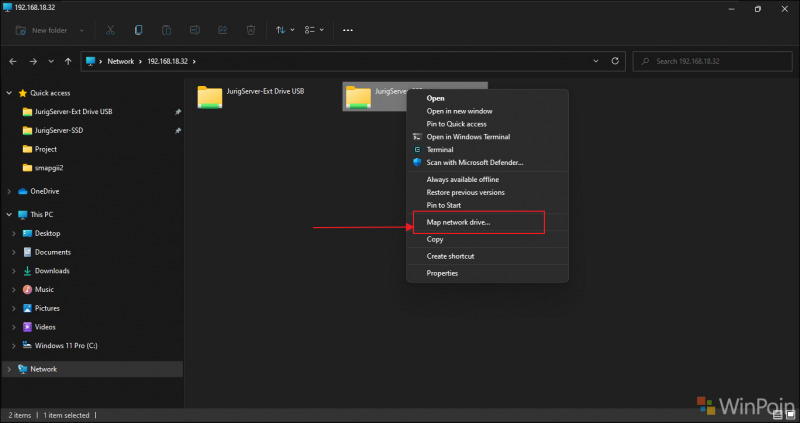
Task: Click the Network breadcrumb in address bar
Action: (120, 61)
